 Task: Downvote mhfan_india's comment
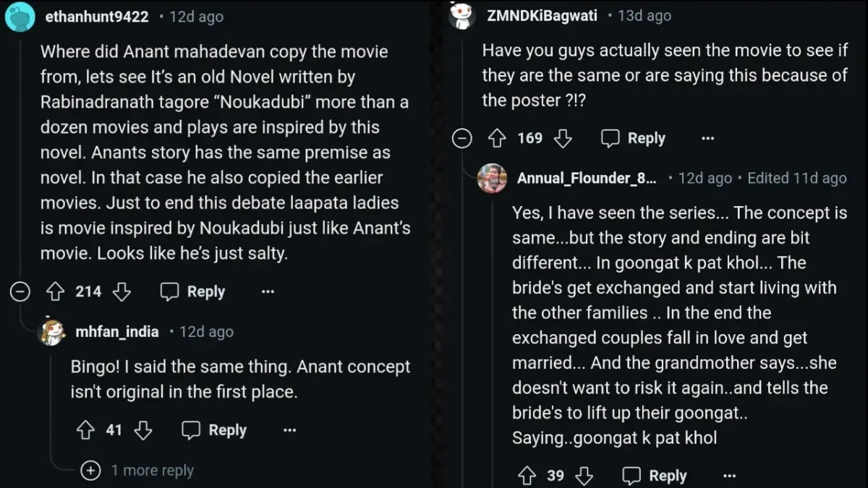coord(143,429)
